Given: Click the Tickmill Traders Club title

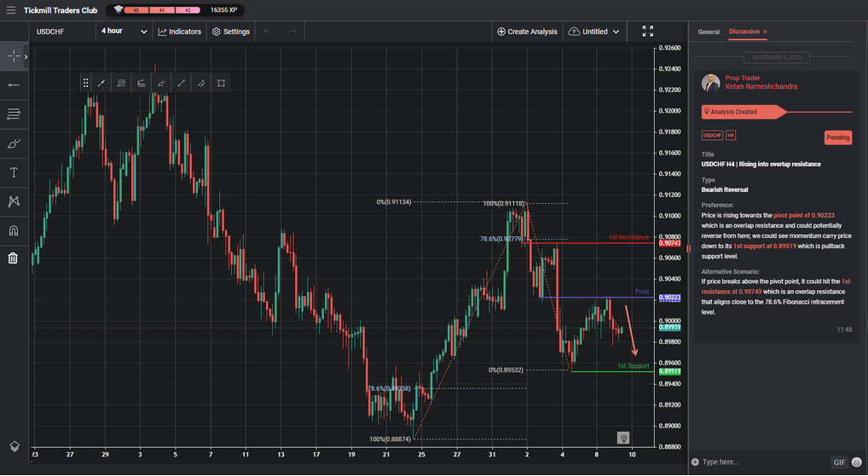Looking at the screenshot, I should coord(61,10).
